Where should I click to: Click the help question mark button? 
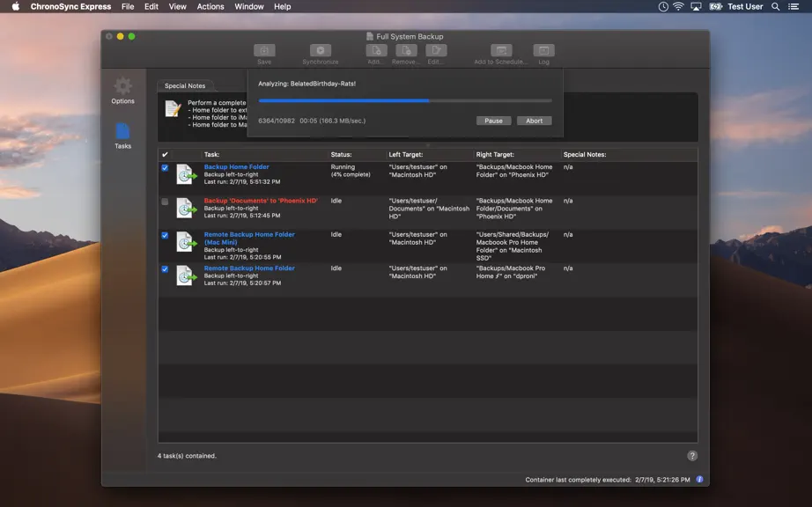point(692,456)
